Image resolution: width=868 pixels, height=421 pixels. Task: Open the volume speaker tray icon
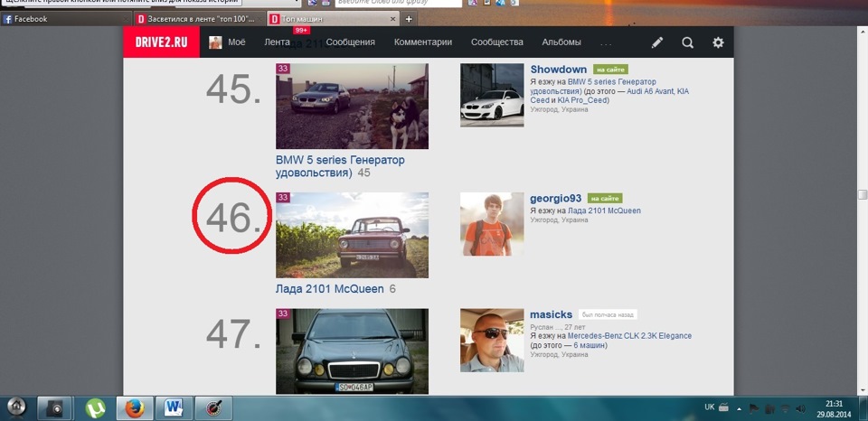tap(800, 409)
